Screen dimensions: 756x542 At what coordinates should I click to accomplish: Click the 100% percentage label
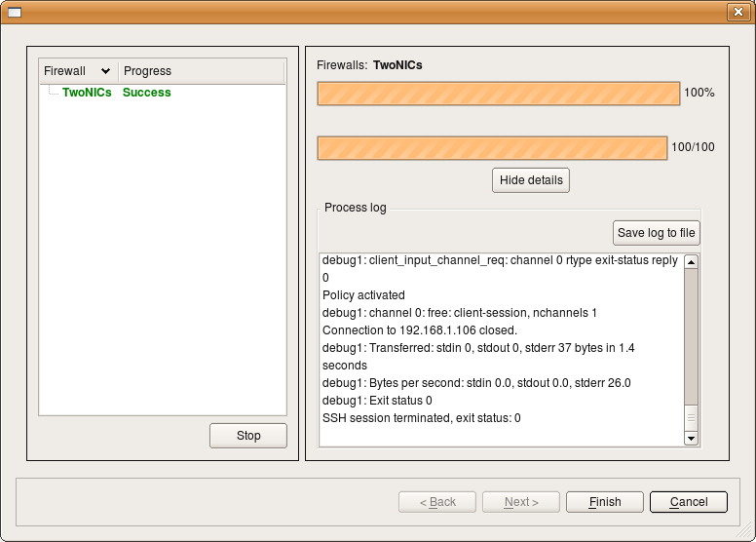699,93
